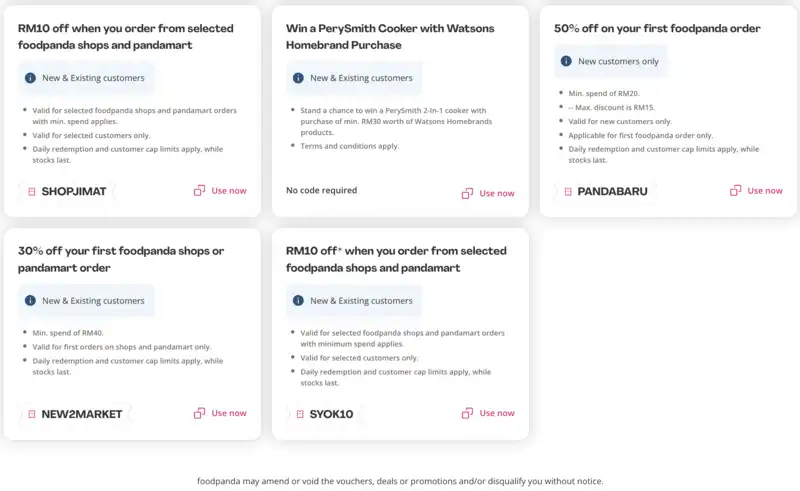The image size is (800, 491).
Task: Select the SHOPJIMAT voucher code text
Action: click(x=74, y=191)
